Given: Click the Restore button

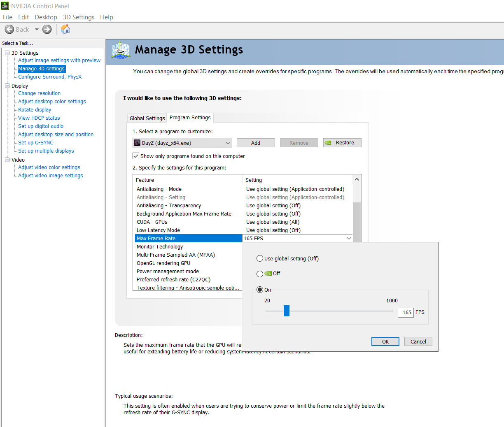Looking at the screenshot, I should tap(342, 143).
